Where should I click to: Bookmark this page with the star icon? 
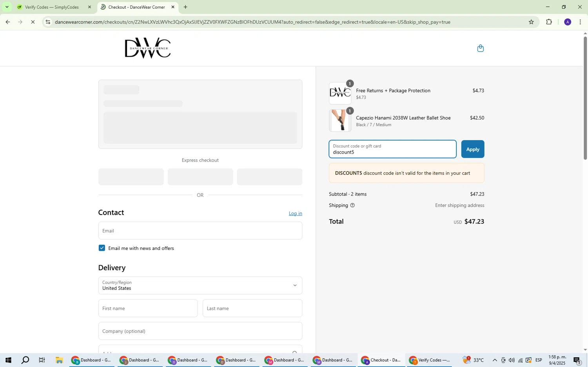(x=531, y=22)
